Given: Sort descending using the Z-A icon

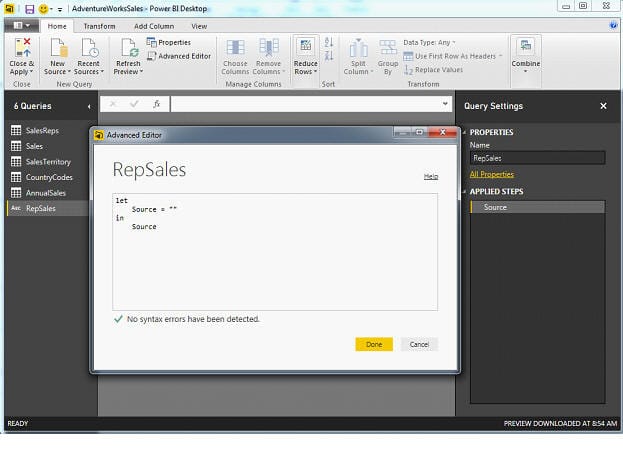Looking at the screenshot, I should click(329, 55).
